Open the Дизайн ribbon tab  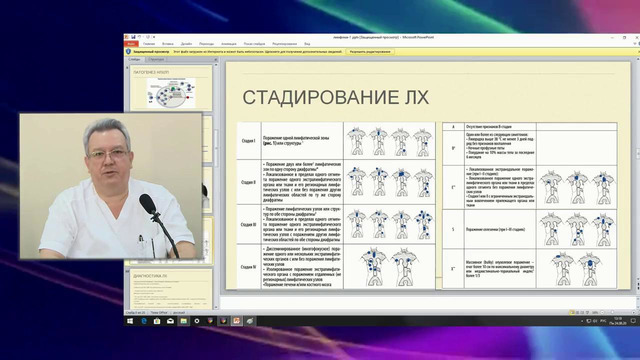187,44
